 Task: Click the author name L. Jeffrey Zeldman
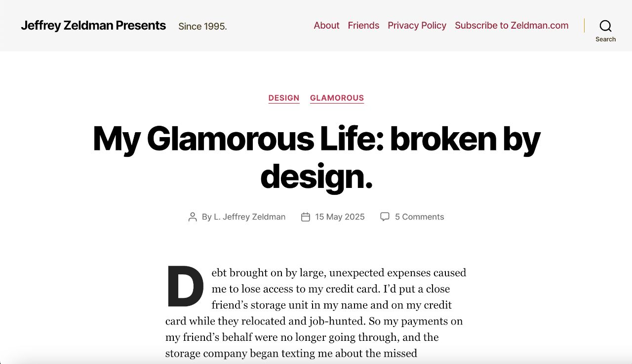click(249, 217)
